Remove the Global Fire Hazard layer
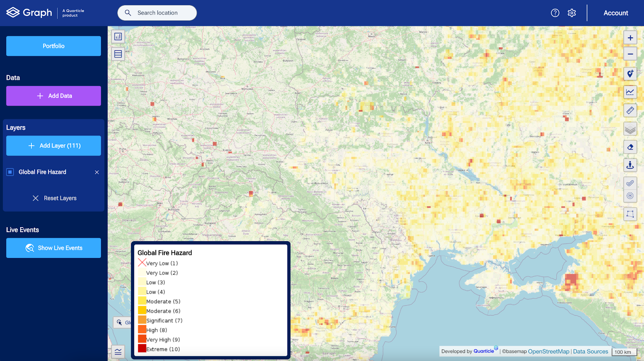Viewport: 644px width, 361px height. [97, 172]
